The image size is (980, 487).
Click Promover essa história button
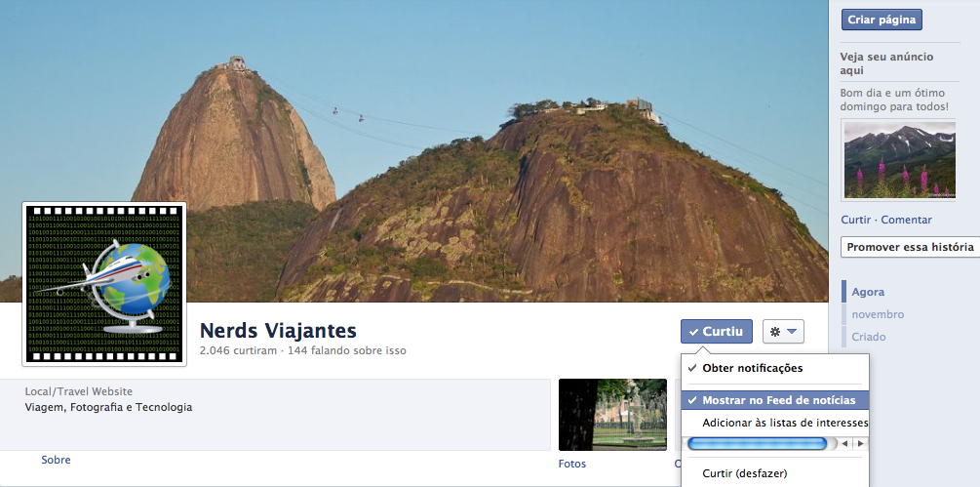coord(910,247)
